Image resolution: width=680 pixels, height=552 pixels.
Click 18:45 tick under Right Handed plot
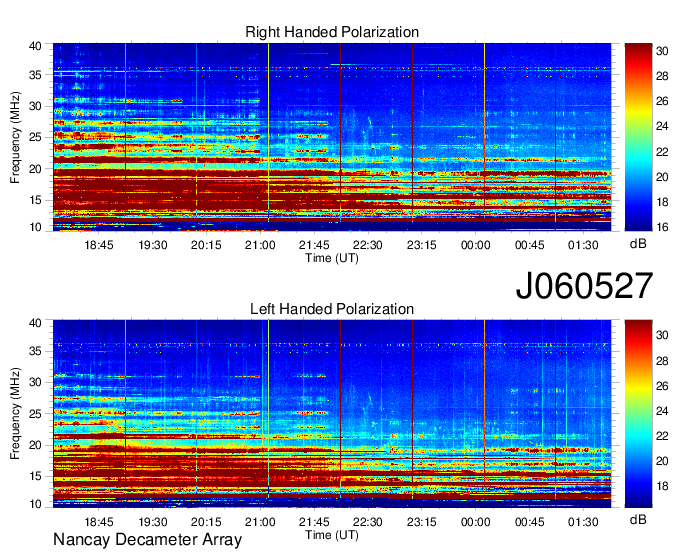(x=99, y=245)
